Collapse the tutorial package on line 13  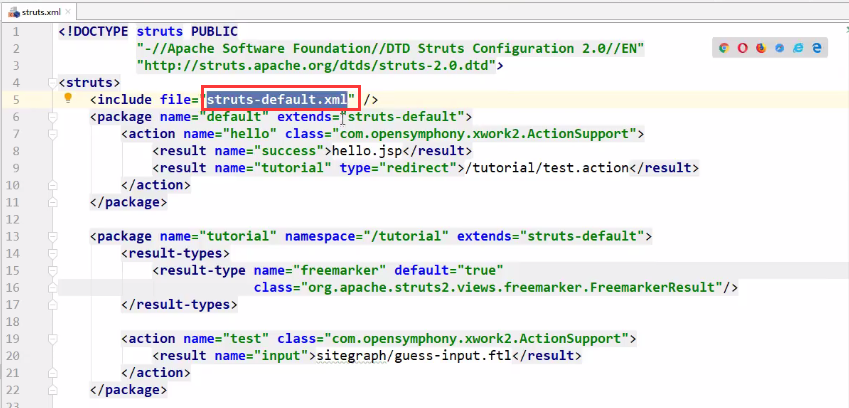click(x=54, y=236)
